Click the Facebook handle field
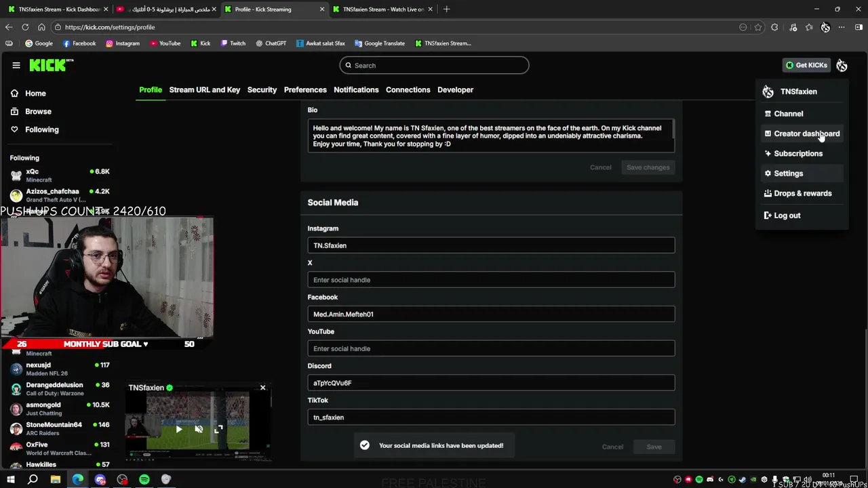The width and height of the screenshot is (868, 488). tap(491, 314)
